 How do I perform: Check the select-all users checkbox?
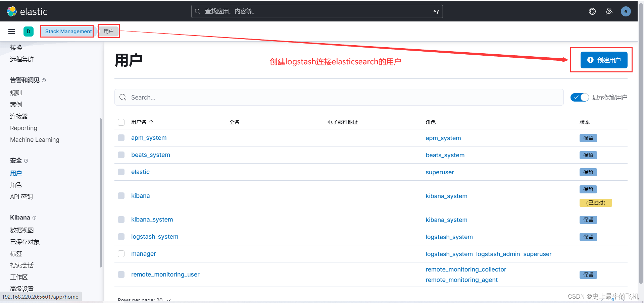pos(121,122)
